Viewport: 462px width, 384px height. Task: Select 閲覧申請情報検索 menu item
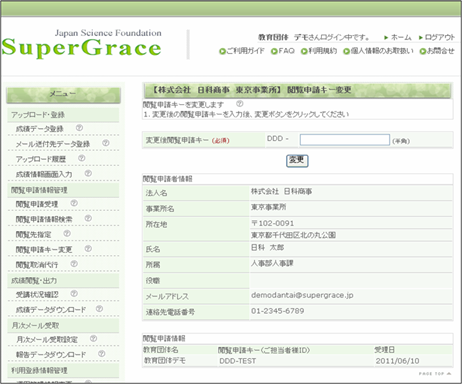(x=44, y=219)
